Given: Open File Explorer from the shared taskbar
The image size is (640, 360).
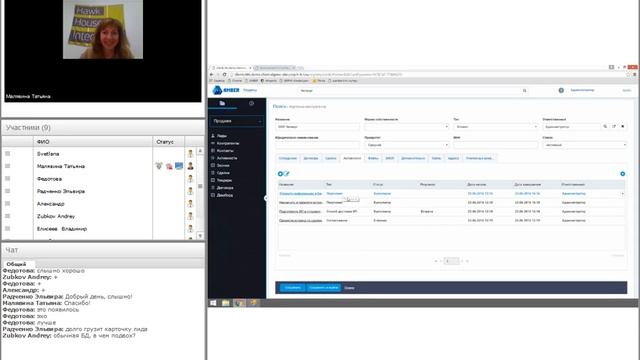Looking at the screenshot, I should coord(226,303).
